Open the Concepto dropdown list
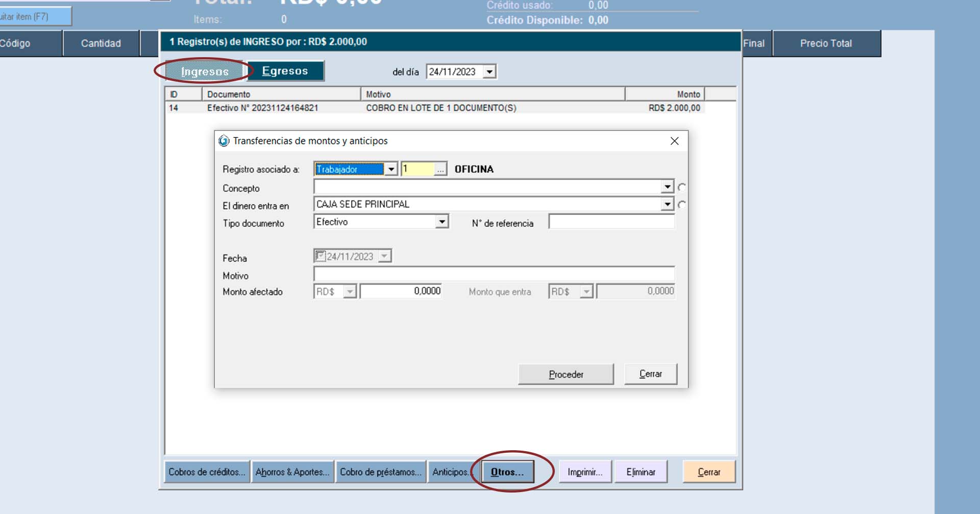Image resolution: width=980 pixels, height=514 pixels. (667, 187)
